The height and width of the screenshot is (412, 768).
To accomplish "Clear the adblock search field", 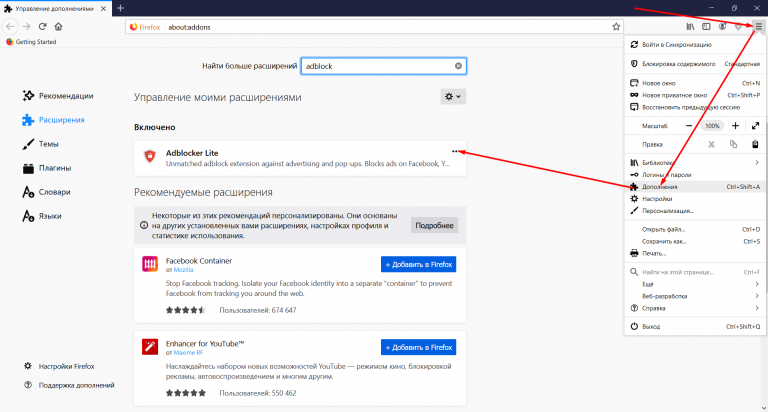I will pos(458,66).
